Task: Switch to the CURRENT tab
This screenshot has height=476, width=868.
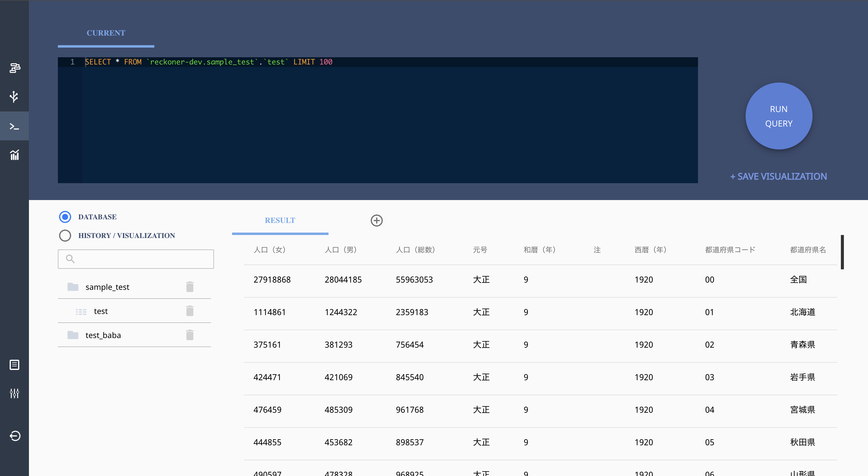Action: click(x=106, y=33)
